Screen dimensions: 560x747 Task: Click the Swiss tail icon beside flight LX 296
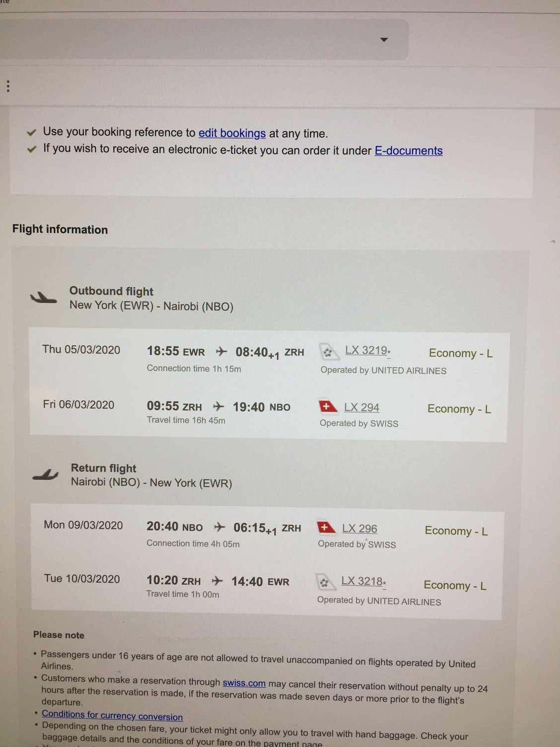point(327,527)
